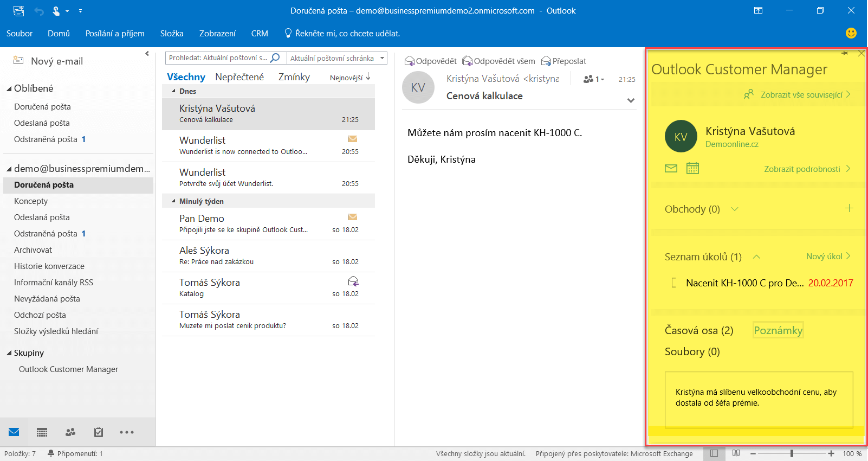Screen dimensions: 868x461
Task: Pin the Outlook Customer Manager pane
Action: 845,53
